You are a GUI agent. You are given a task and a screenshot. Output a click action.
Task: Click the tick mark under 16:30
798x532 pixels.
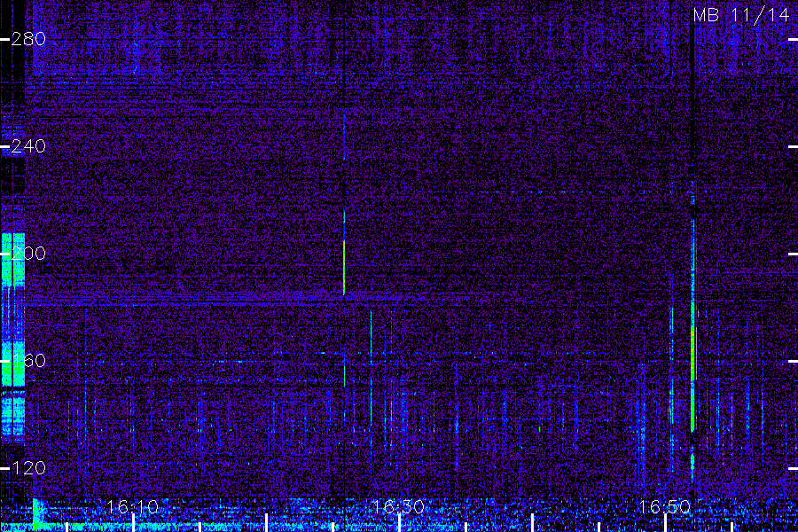pyautogui.click(x=400, y=523)
